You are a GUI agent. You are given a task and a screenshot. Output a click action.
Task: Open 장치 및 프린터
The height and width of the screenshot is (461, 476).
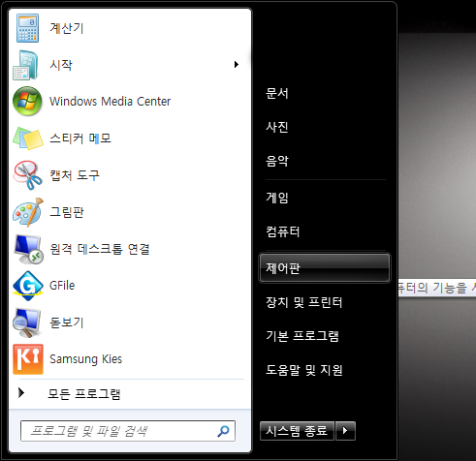pos(303,302)
